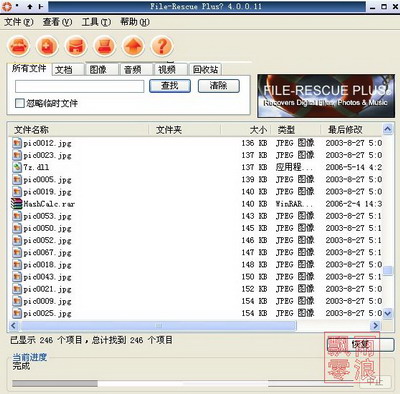The image size is (400, 394).
Task: Click the 清除 clear button
Action: pos(219,86)
